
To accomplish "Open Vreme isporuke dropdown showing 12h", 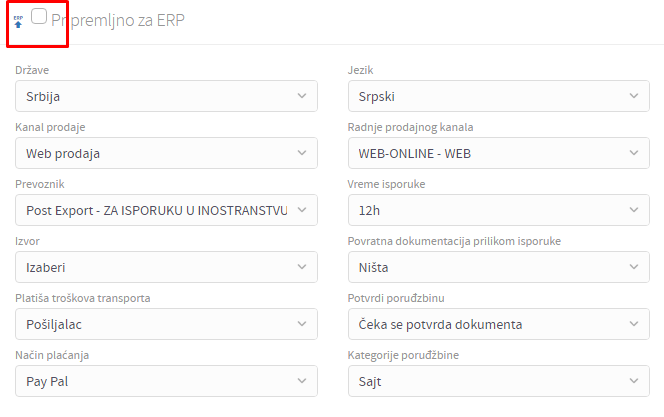I will [x=498, y=210].
